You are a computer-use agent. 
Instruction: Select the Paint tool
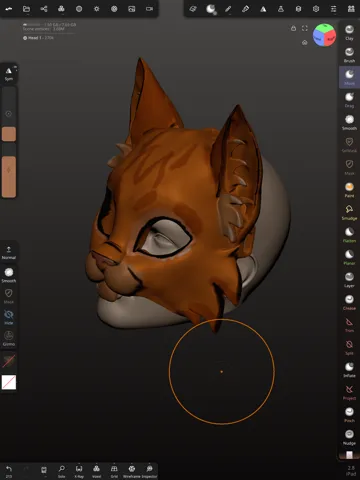click(349, 190)
